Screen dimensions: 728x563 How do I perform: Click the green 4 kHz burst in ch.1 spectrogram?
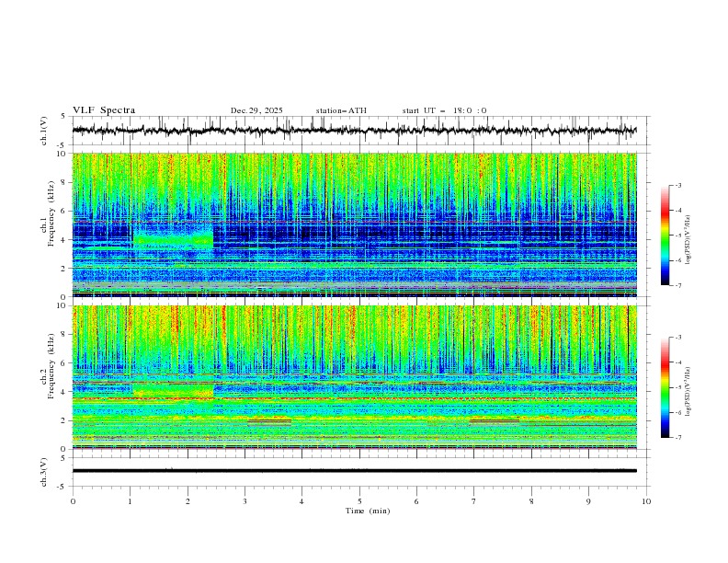tap(173, 238)
